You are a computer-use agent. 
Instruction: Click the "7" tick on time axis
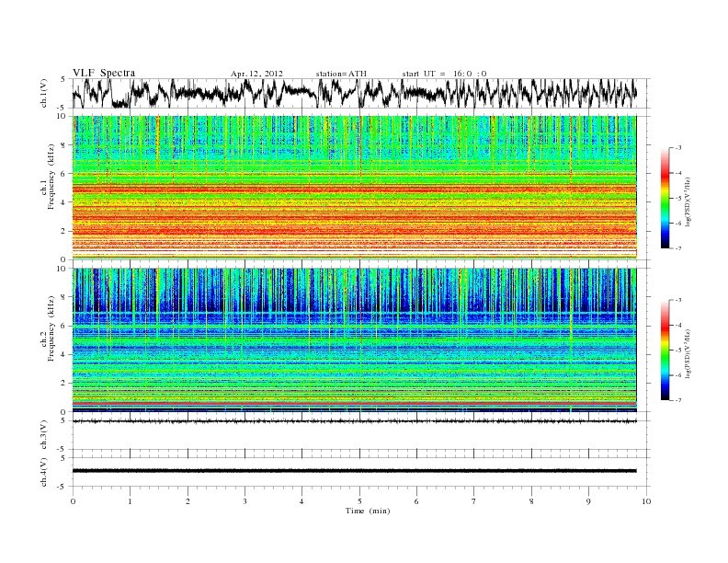(474, 501)
